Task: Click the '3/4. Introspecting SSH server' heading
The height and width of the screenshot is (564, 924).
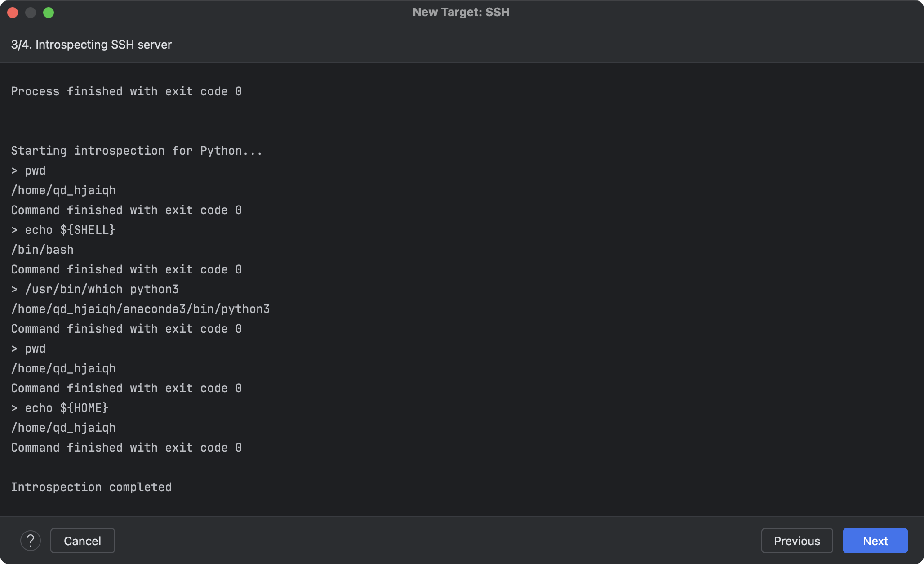Action: (x=91, y=45)
